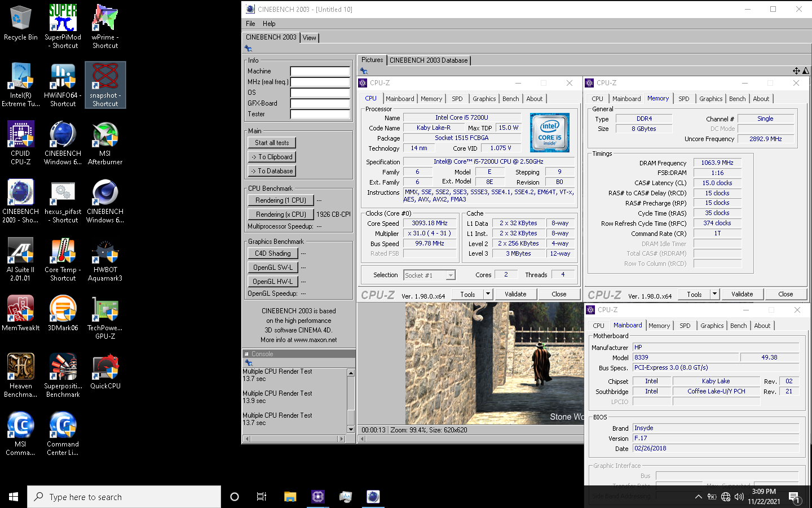Show hidden system tray icons

pos(698,497)
